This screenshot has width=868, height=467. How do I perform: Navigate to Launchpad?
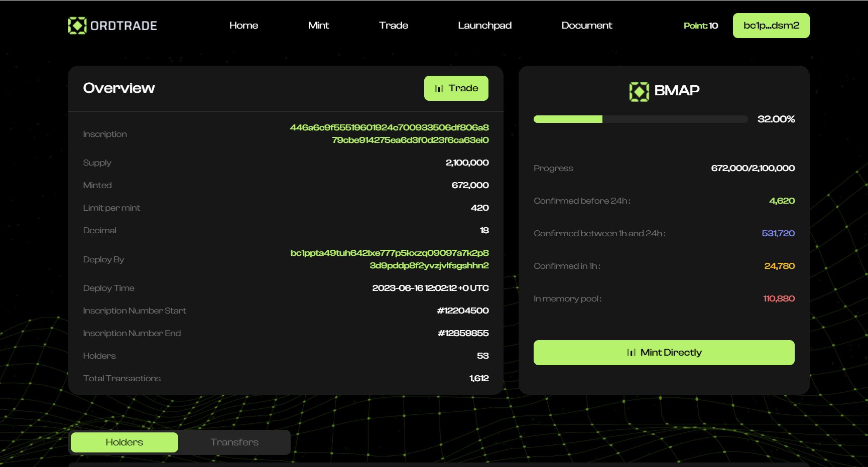click(484, 26)
